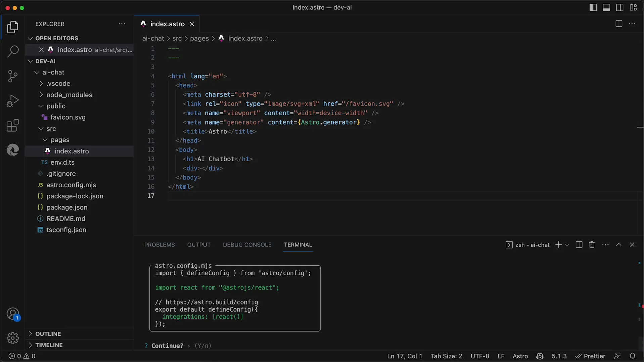Toggle the bottom panel visibility in title bar
Image resolution: width=644 pixels, height=362 pixels.
pyautogui.click(x=606, y=7)
